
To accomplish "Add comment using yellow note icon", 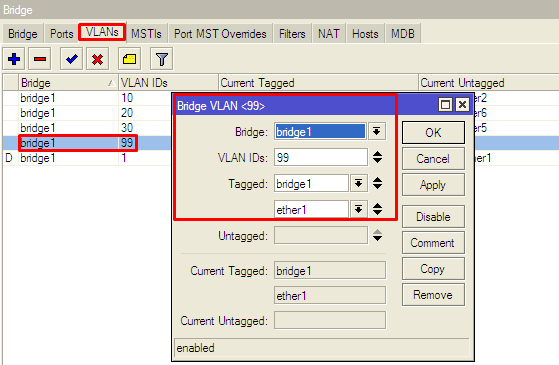I will click(x=129, y=59).
